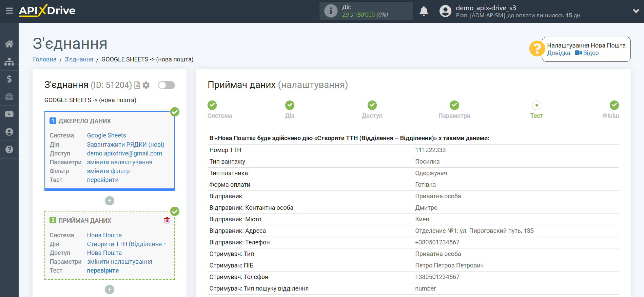Open briefcase icon in sidebar

click(x=9, y=97)
